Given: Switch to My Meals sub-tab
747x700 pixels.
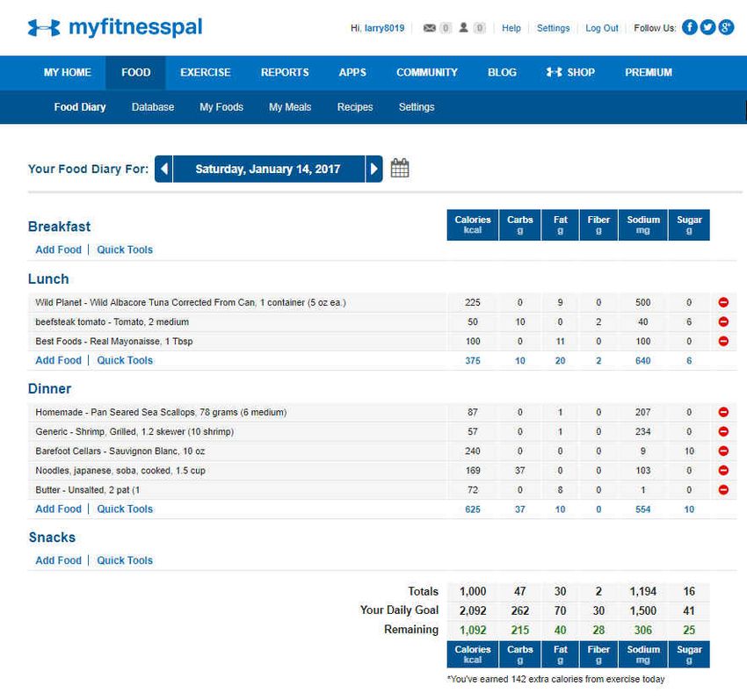Looking at the screenshot, I should tap(290, 107).
